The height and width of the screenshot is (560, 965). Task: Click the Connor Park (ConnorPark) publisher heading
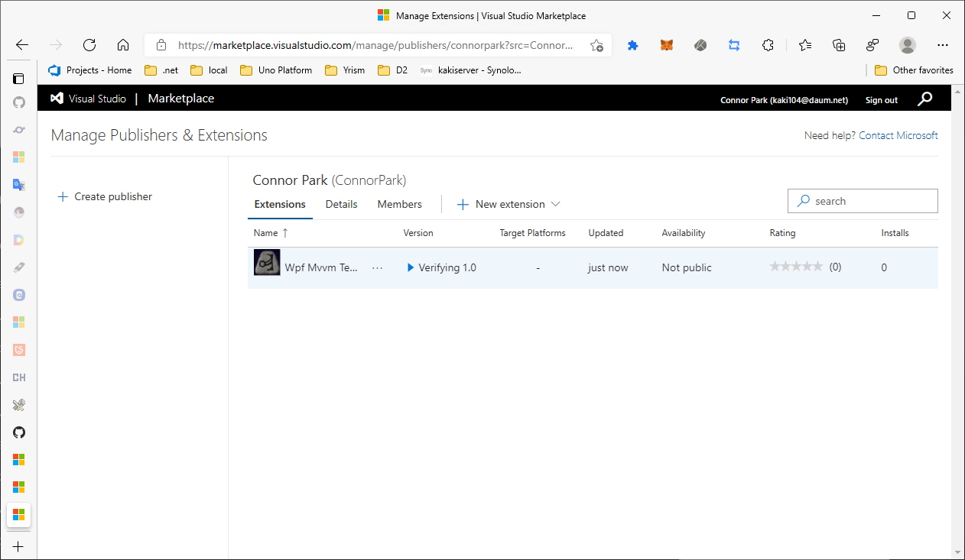coord(330,180)
